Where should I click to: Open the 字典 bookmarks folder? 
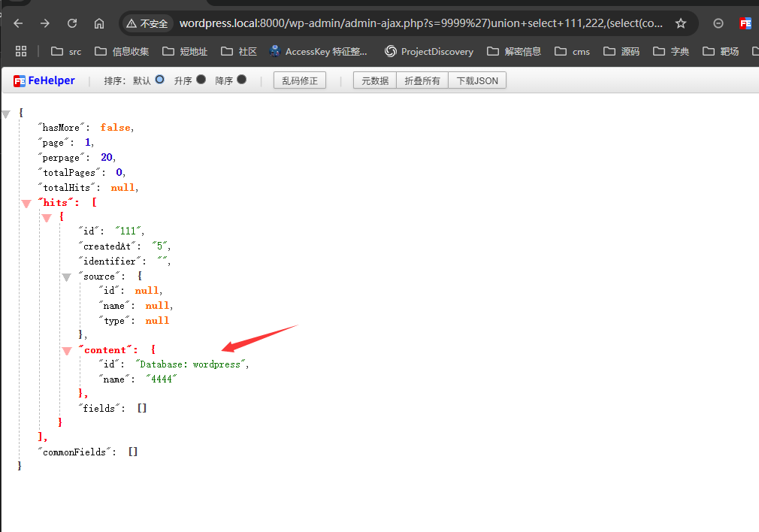tap(671, 51)
